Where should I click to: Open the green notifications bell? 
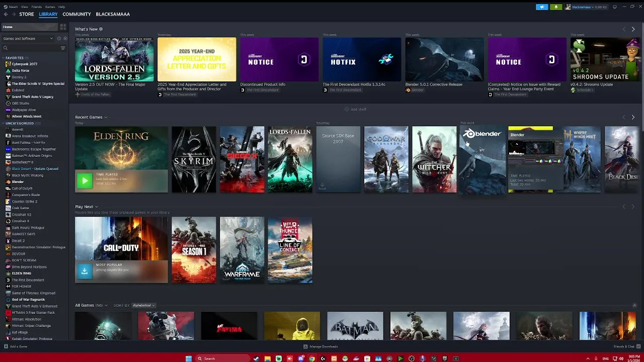556,7
